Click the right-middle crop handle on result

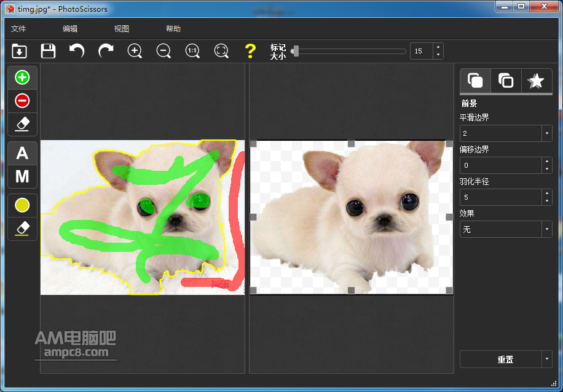(449, 217)
